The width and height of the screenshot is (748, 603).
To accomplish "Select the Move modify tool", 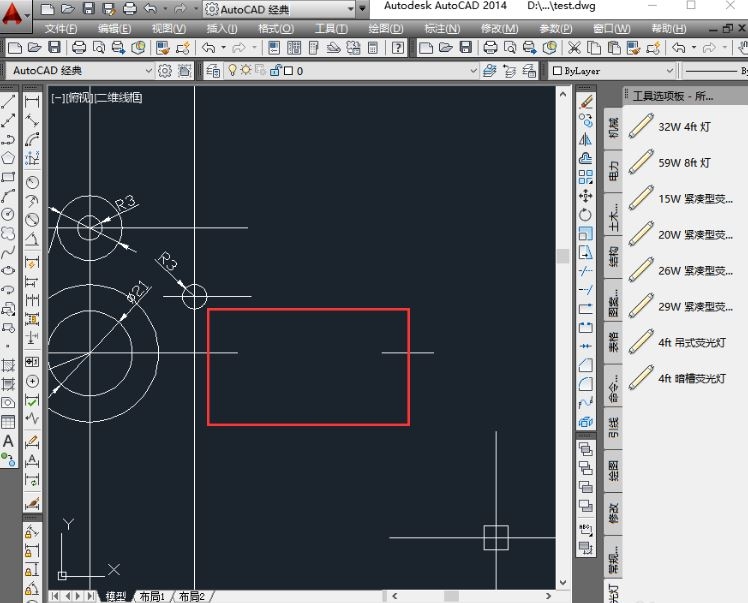I will 586,196.
